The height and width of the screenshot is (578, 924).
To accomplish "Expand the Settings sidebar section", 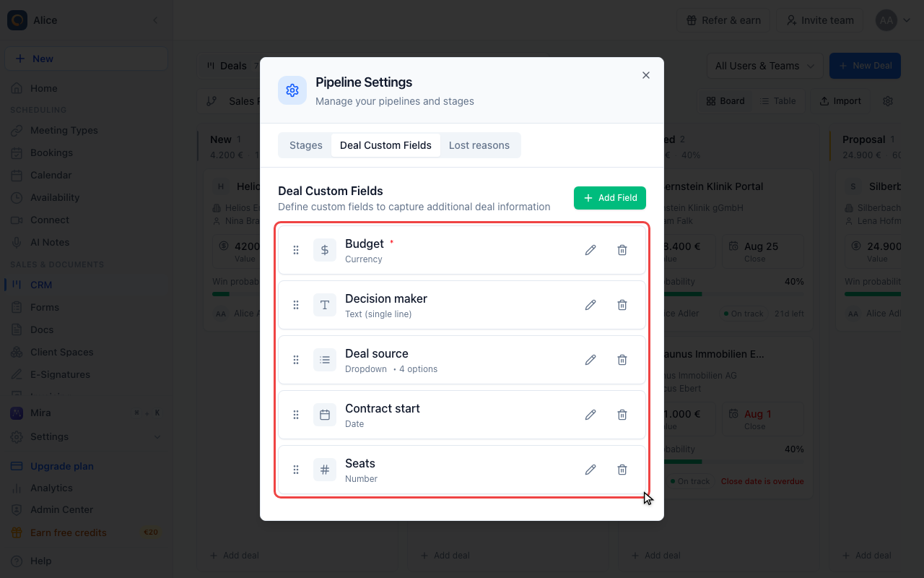I will point(85,436).
